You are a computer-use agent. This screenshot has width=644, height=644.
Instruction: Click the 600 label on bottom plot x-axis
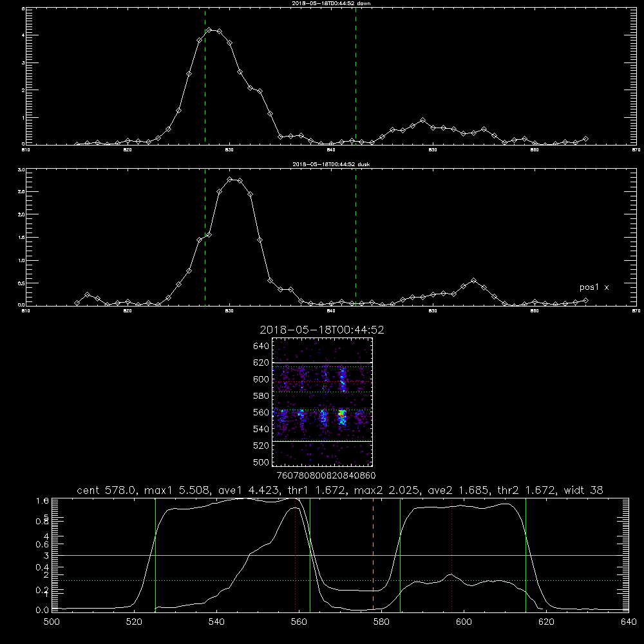464,622
